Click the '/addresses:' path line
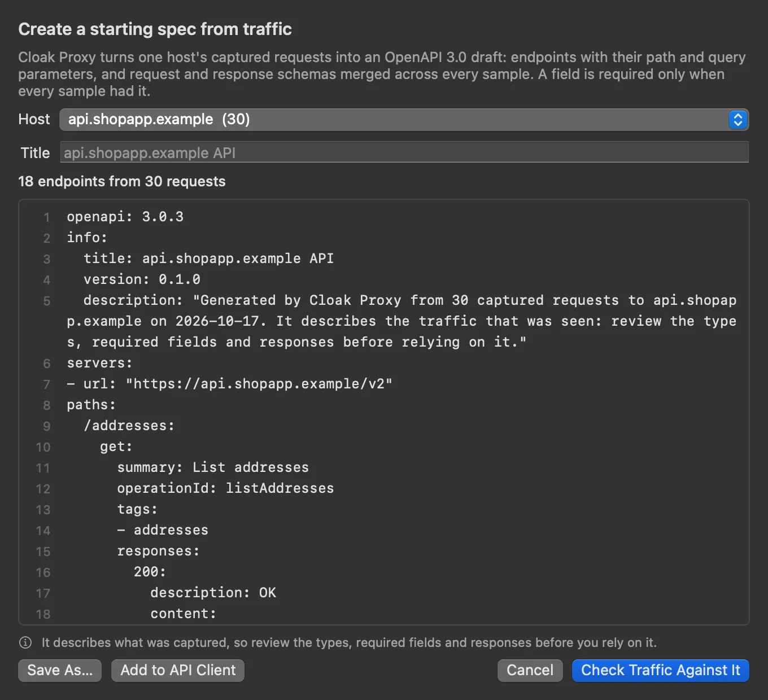The image size is (768, 700). tap(129, 426)
